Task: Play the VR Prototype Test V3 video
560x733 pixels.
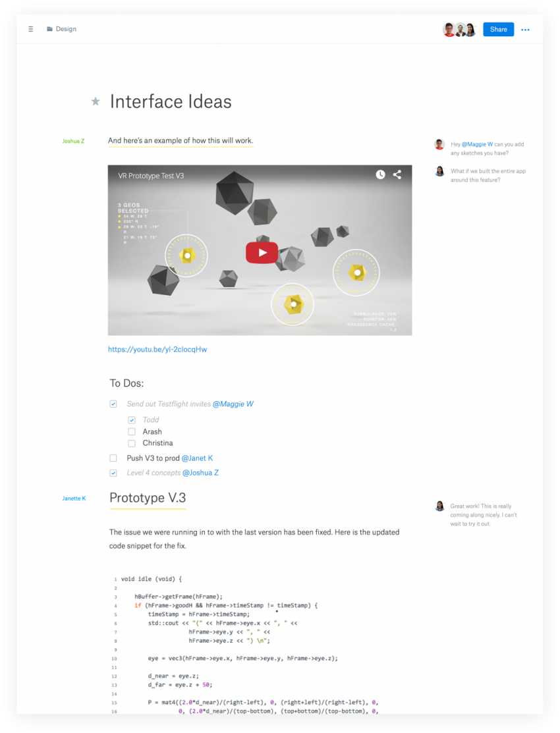Action: click(x=262, y=252)
